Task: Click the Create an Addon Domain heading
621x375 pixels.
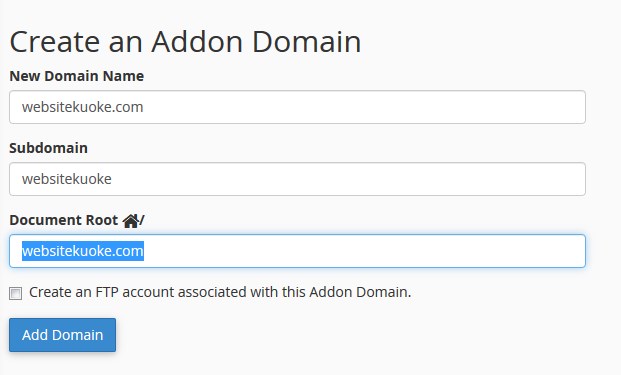Action: click(185, 42)
